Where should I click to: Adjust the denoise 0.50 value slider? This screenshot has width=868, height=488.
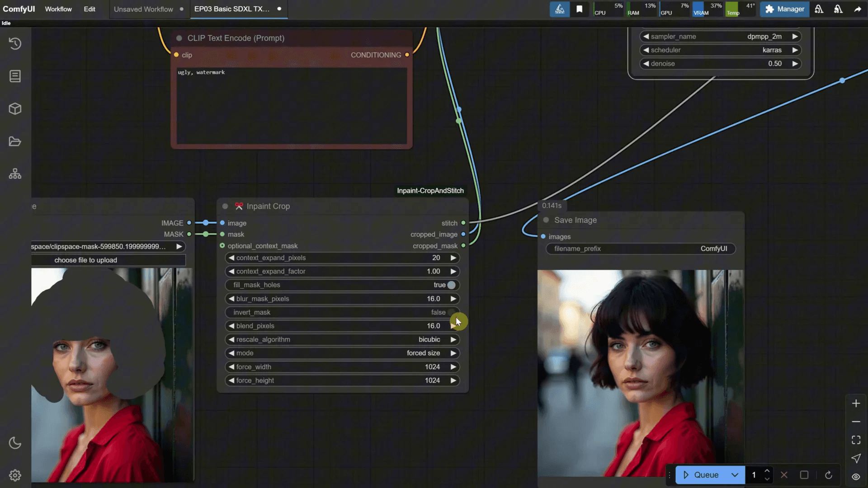click(x=721, y=64)
